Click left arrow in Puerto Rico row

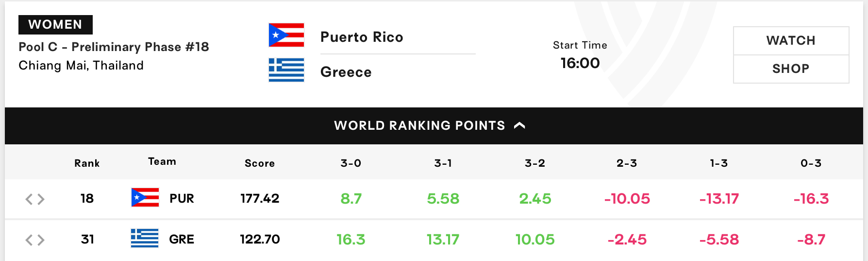[29, 199]
